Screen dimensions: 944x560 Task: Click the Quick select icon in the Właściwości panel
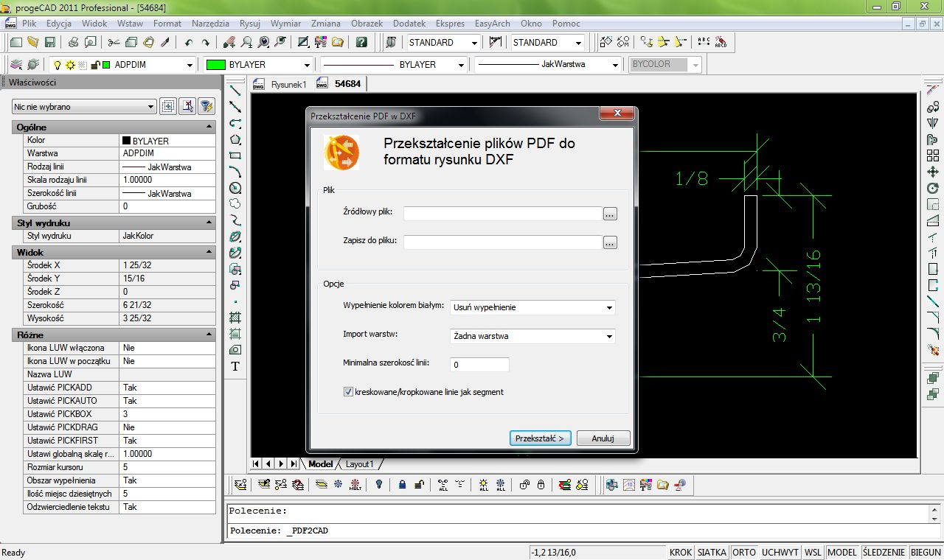point(168,106)
